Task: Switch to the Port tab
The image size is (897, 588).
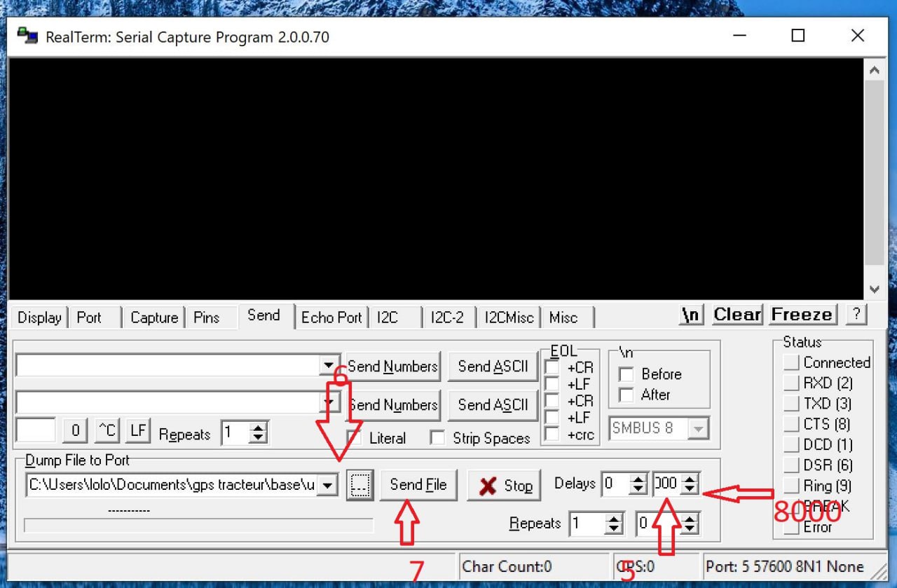Action: (90, 317)
